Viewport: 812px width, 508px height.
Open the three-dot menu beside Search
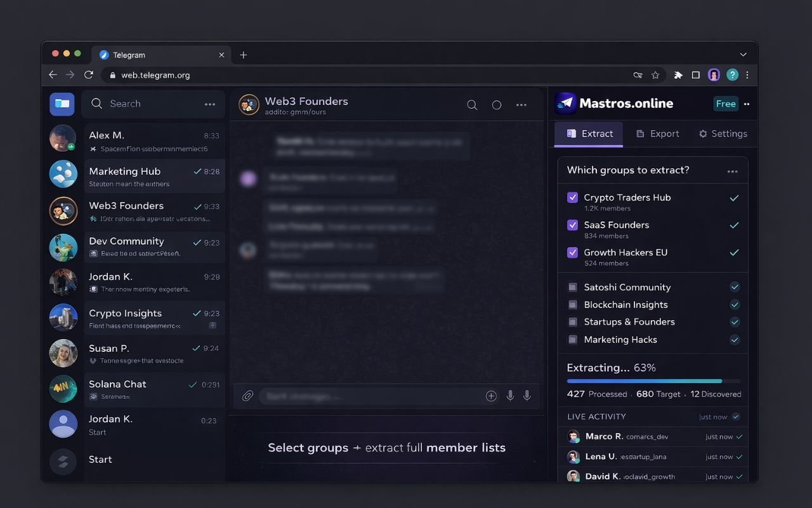pos(210,104)
